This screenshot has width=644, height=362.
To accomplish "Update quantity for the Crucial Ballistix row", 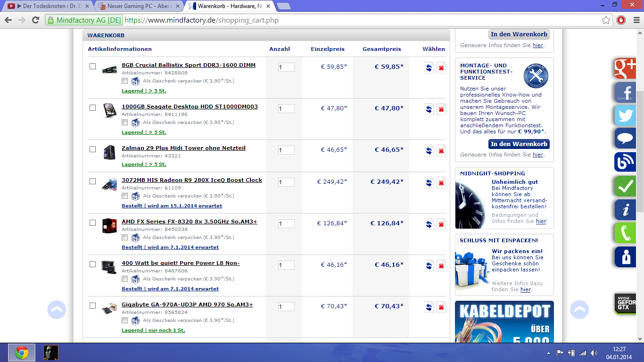I will tap(429, 68).
